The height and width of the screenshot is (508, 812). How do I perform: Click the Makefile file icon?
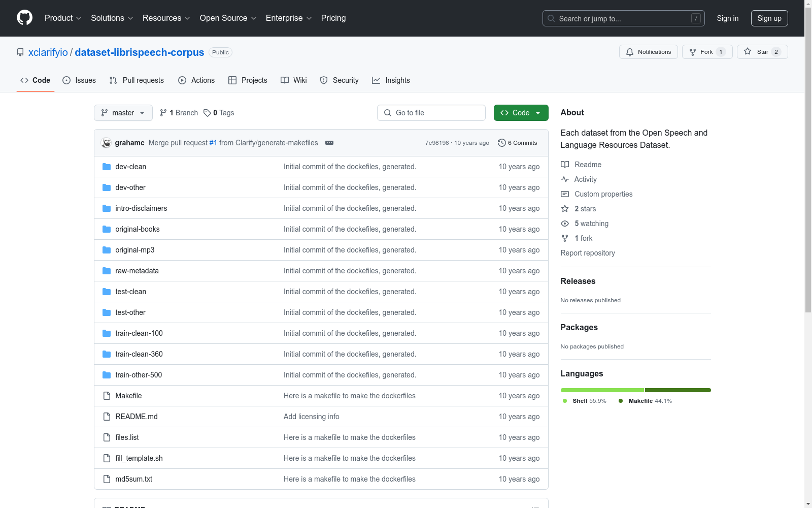coord(107,396)
